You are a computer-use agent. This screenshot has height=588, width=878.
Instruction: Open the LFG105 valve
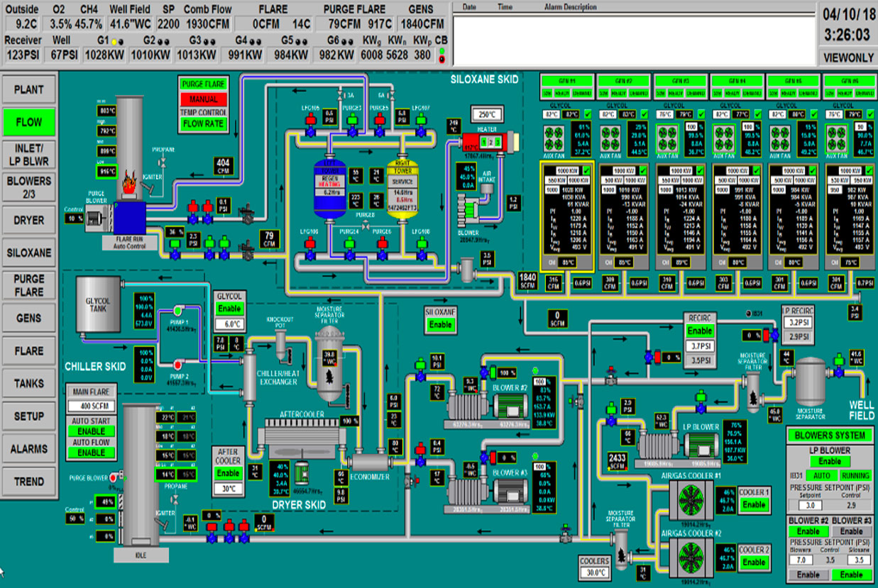(310, 124)
